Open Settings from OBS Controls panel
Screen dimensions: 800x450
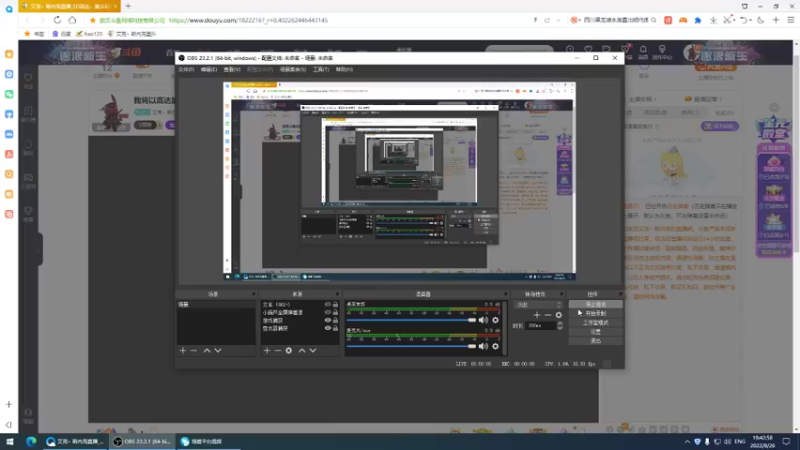click(x=595, y=332)
